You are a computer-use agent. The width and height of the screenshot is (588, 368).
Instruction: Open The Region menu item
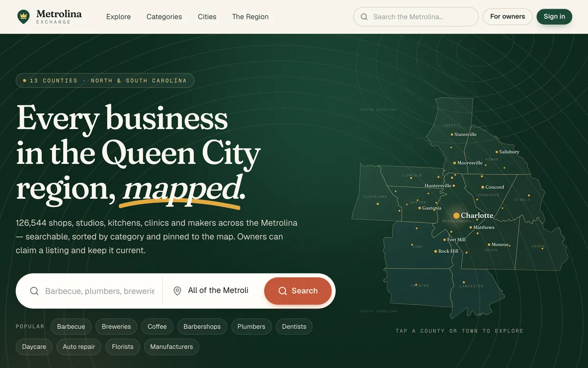(x=250, y=17)
